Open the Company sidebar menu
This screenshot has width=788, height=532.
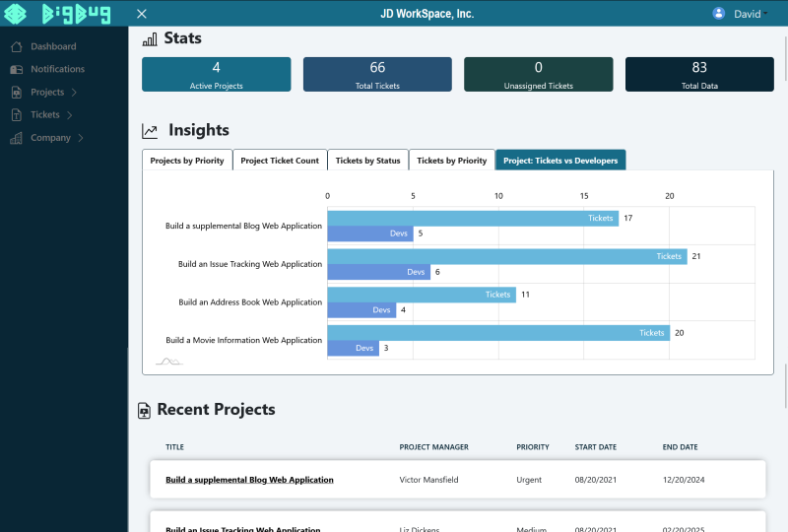point(50,138)
